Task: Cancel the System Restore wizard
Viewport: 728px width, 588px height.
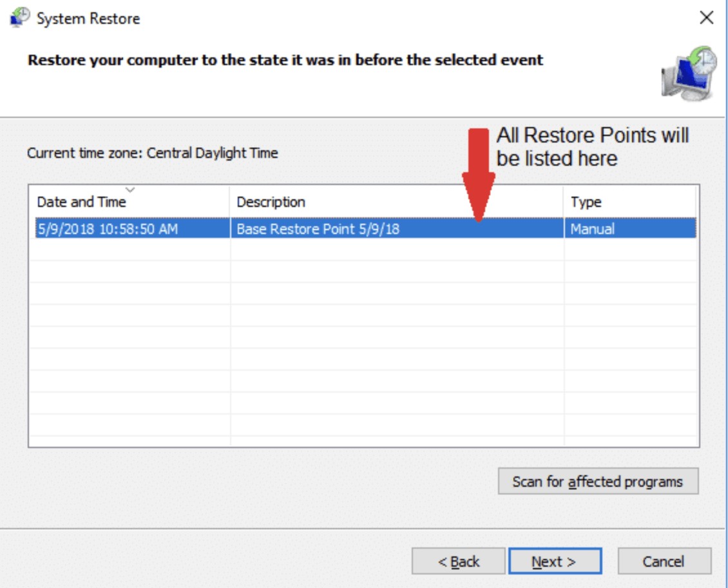Action: (x=664, y=562)
